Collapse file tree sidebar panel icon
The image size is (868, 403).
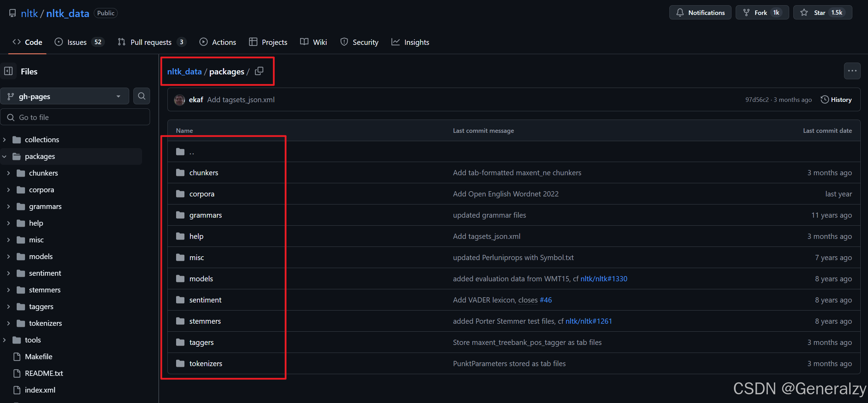[9, 71]
